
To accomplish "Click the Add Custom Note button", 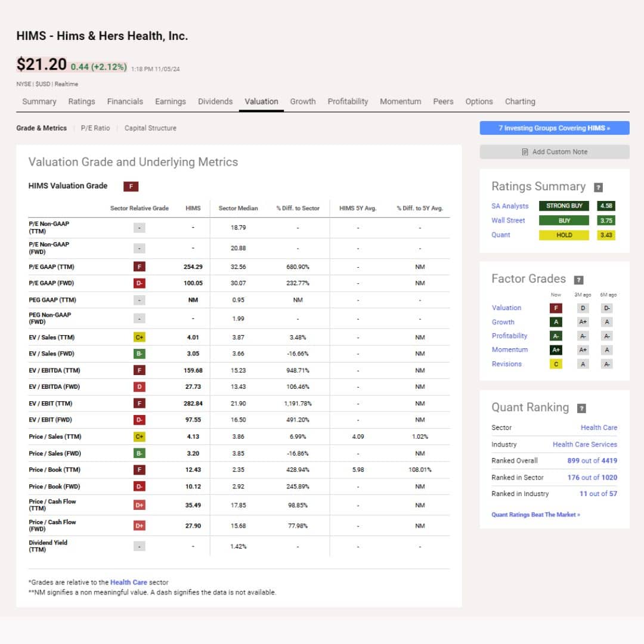I will [x=555, y=152].
